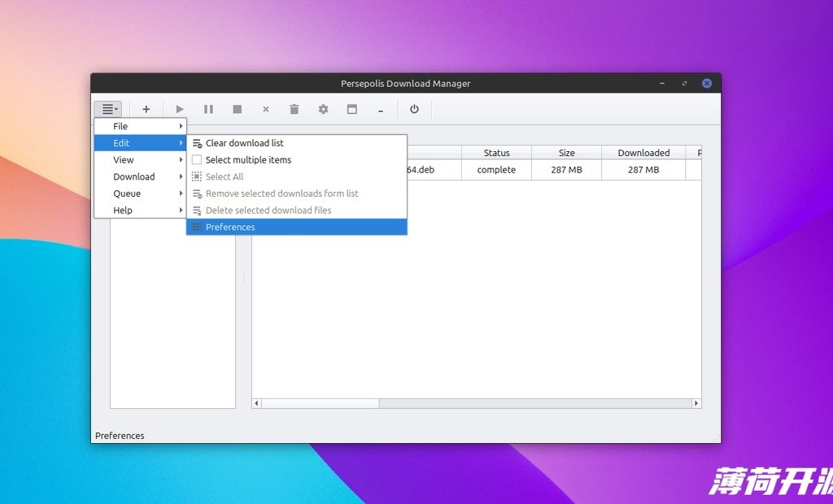Click Delete selected download files entry
This screenshot has height=504, width=833.
coord(297,211)
